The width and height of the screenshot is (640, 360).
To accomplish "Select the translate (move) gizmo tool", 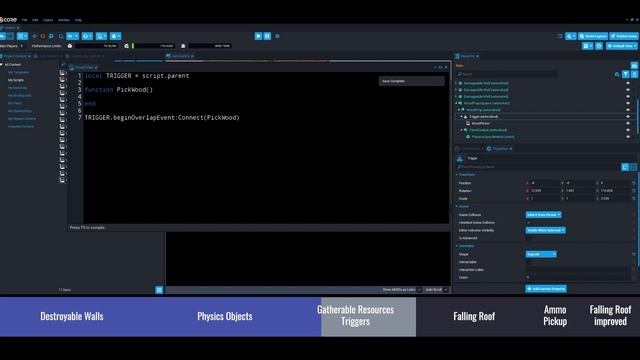I will 34,36.
